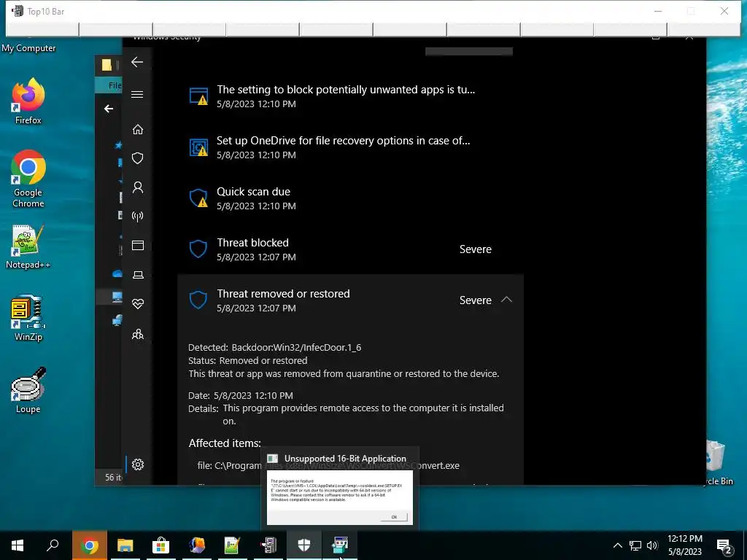Open Family options icon in sidebar
747x560 pixels.
point(138,334)
